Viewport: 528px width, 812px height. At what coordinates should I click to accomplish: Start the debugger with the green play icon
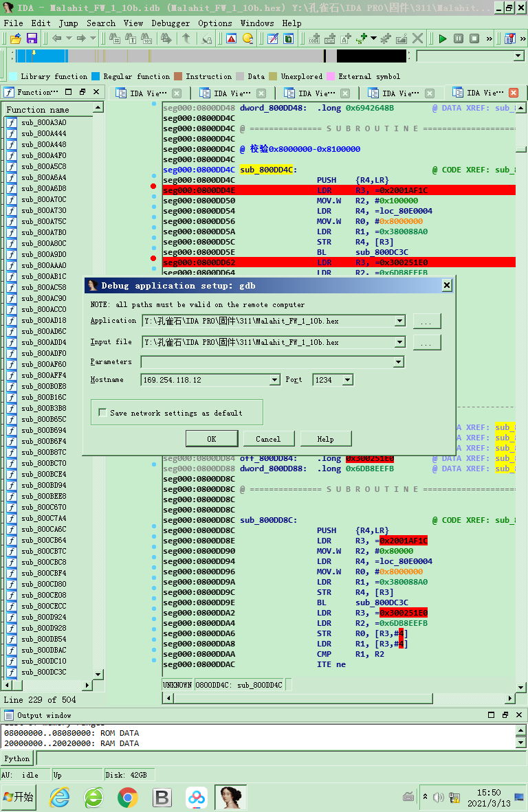point(443,38)
